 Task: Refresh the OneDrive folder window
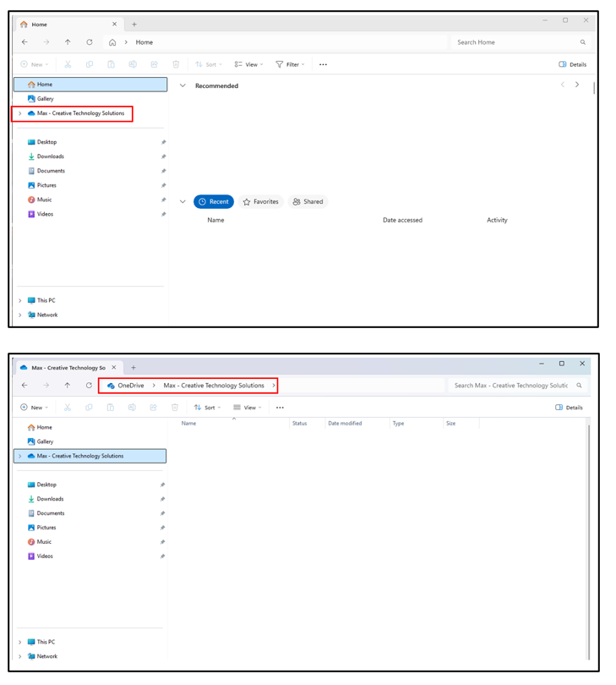[x=89, y=386]
